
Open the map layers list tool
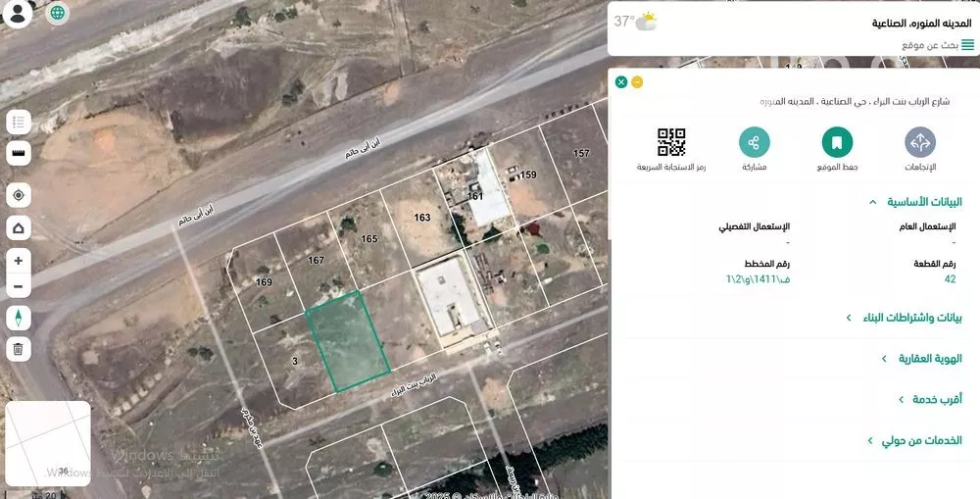(x=19, y=123)
